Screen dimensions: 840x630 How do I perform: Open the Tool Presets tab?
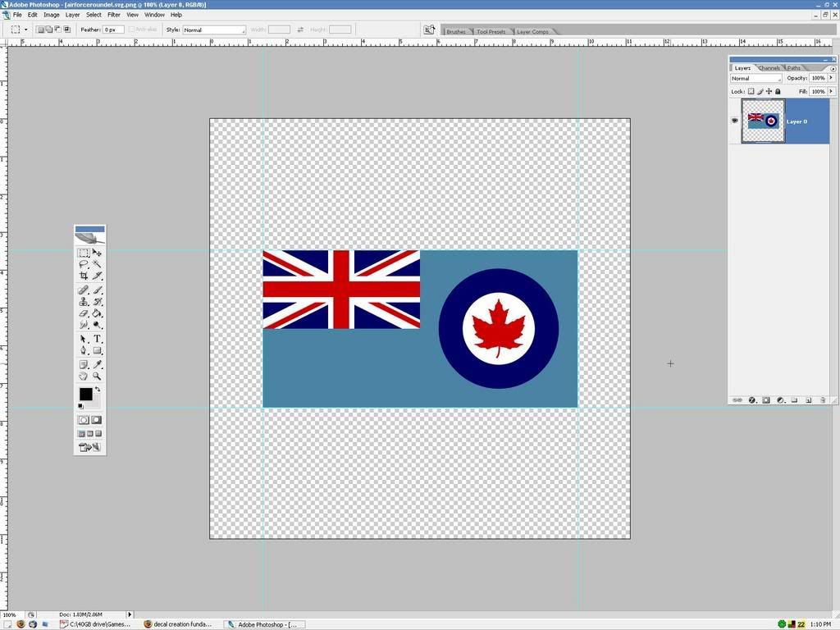coord(491,32)
